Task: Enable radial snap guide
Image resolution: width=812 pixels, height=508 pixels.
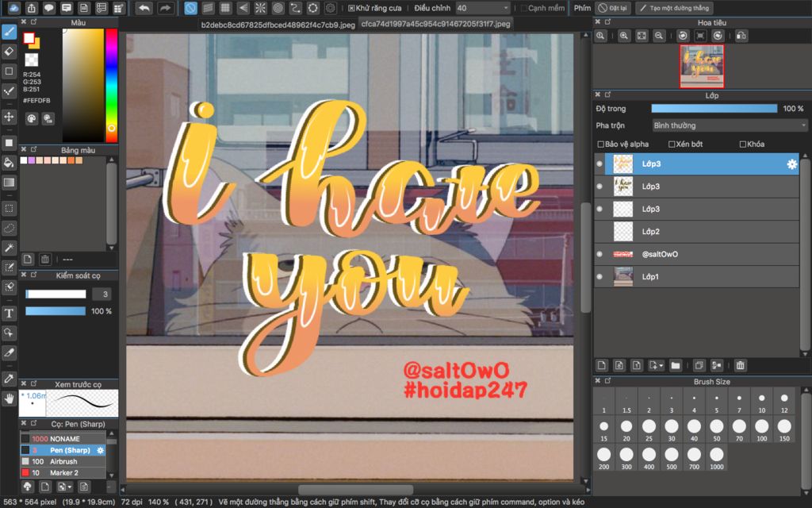Action: pyautogui.click(x=260, y=8)
